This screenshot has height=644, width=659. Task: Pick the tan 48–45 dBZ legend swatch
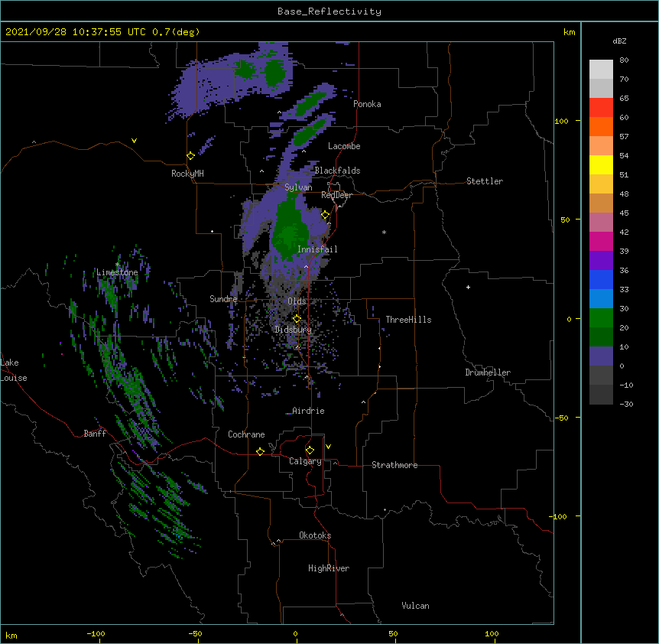pos(601,203)
